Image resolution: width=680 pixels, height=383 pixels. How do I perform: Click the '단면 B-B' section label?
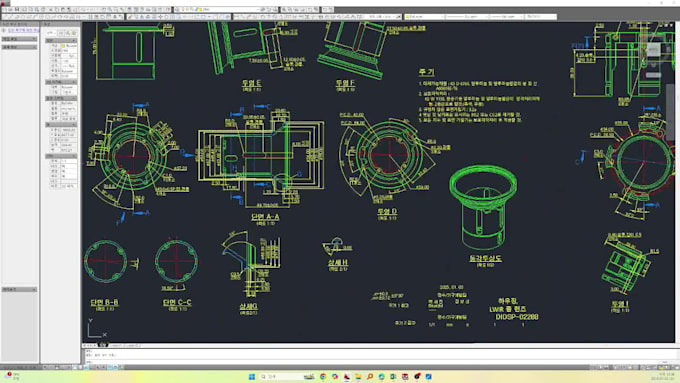tap(105, 302)
